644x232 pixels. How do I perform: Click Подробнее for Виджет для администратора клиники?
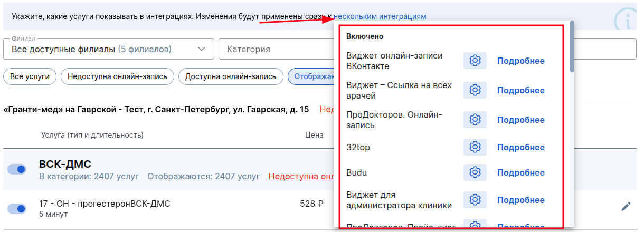tap(521, 200)
